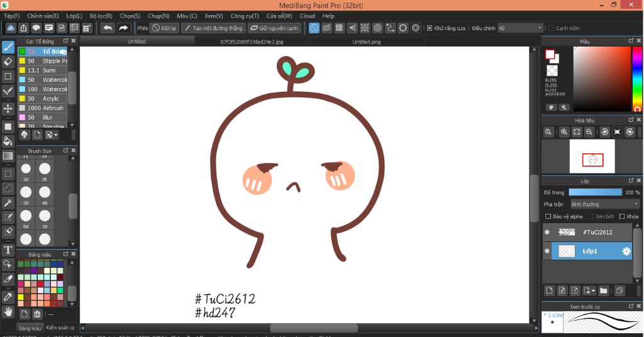Select brush size 40 preset
644x337 pixels.
point(45,192)
